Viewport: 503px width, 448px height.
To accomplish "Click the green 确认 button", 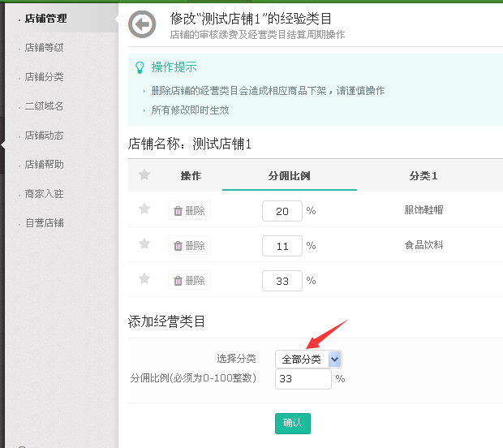I will point(292,423).
